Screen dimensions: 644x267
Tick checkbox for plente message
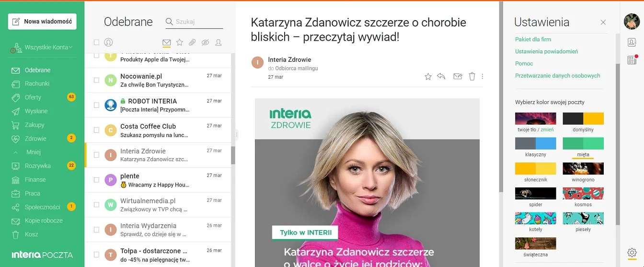tap(96, 180)
